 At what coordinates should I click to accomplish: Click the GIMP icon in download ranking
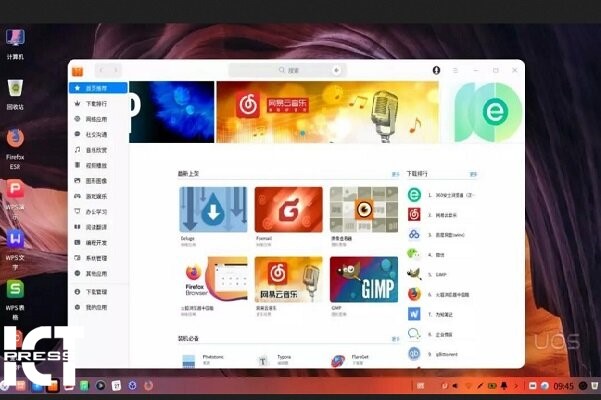tap(414, 275)
